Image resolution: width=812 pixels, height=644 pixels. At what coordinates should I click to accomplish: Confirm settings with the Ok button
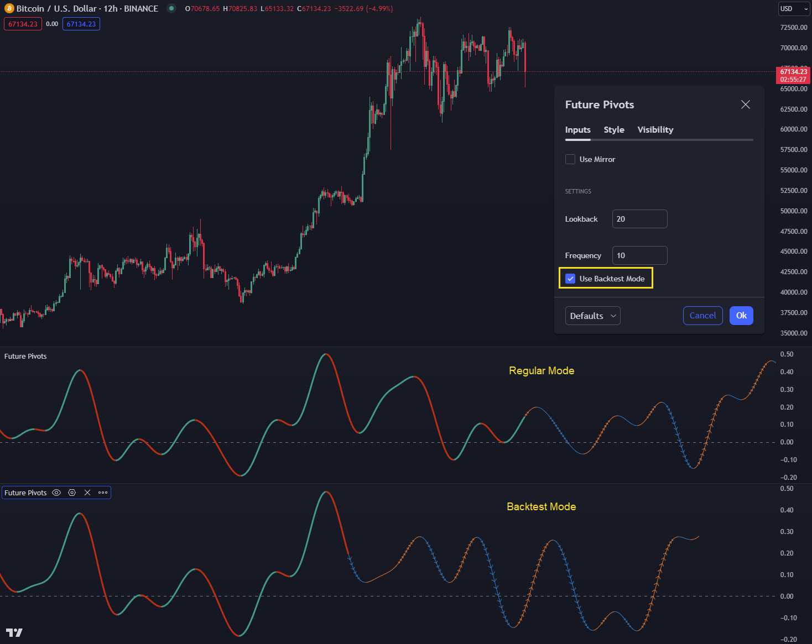click(x=741, y=315)
